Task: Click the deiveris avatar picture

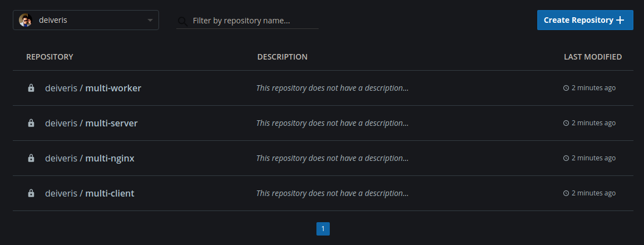Action: [26, 20]
